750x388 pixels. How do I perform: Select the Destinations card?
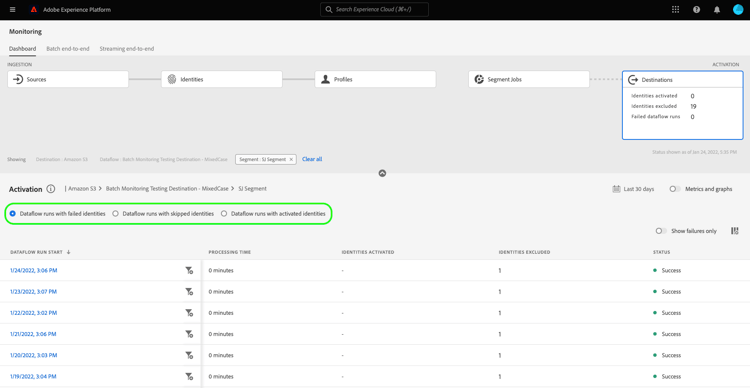point(683,105)
